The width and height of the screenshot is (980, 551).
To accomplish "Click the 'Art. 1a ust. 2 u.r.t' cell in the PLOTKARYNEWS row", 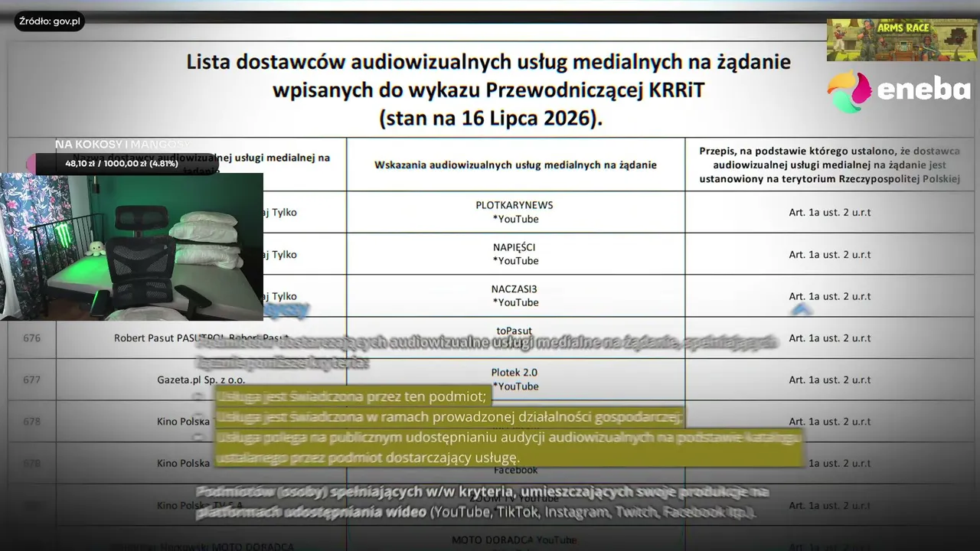I will [x=829, y=212].
